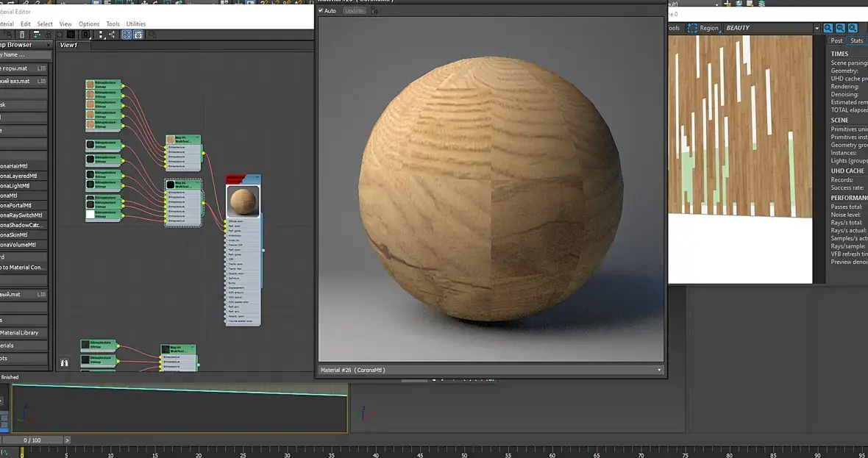Select the View1 tab

(x=69, y=45)
